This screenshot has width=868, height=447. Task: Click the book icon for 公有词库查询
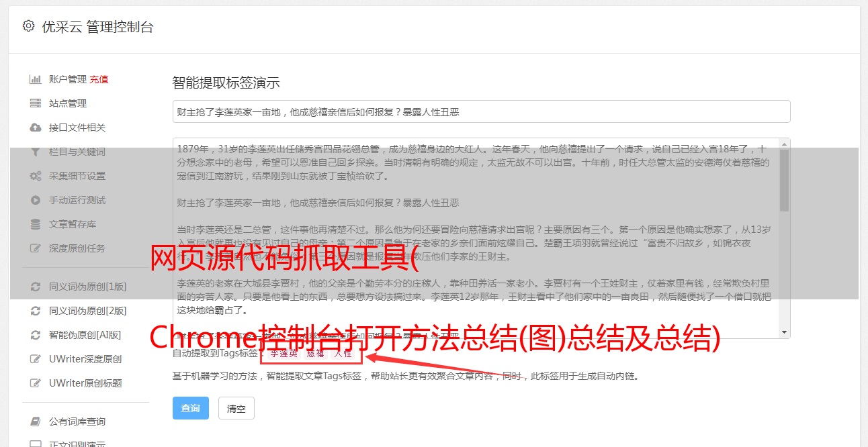(36, 421)
